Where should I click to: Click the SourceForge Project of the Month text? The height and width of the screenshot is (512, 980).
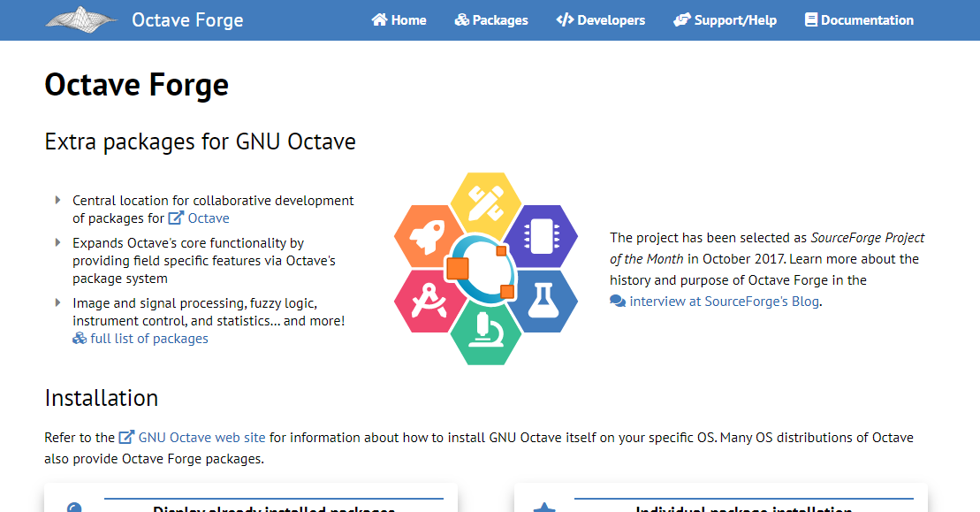[767, 248]
